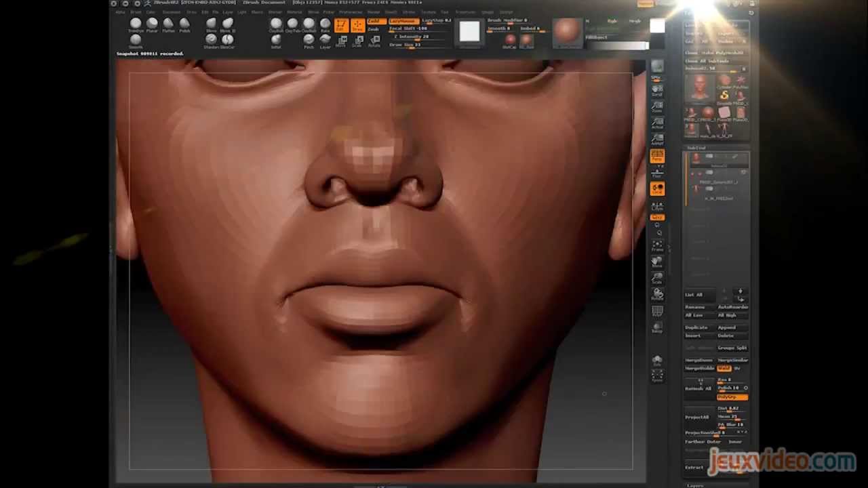
Task: Select the Inflat brush
Action: (x=276, y=41)
